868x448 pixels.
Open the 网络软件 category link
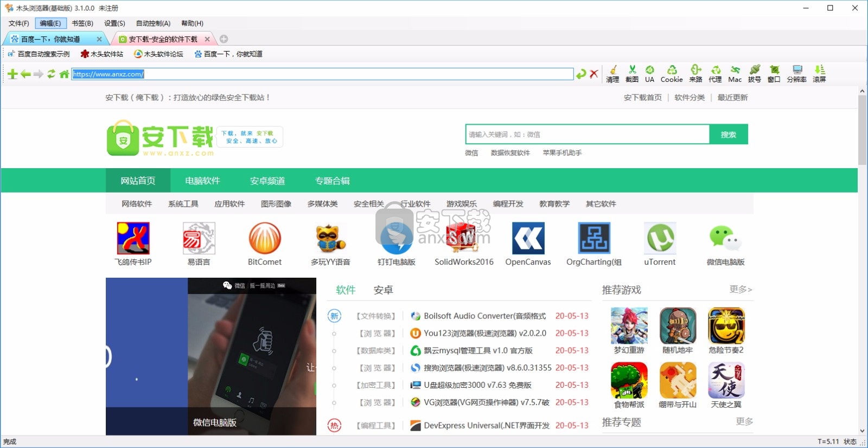[137, 204]
